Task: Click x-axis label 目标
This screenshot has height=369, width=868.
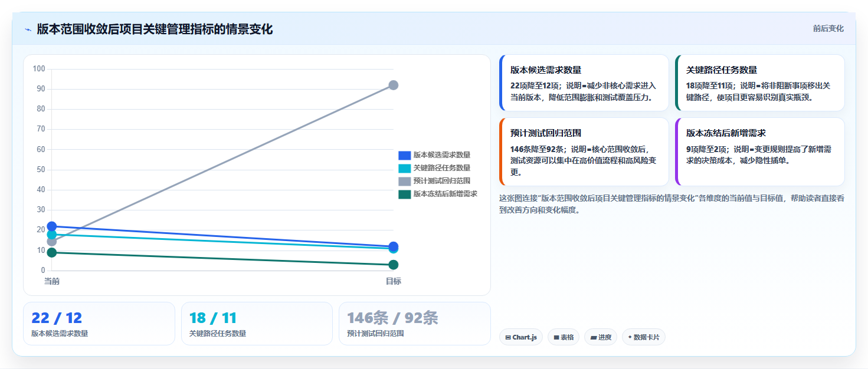Action: pyautogui.click(x=394, y=281)
